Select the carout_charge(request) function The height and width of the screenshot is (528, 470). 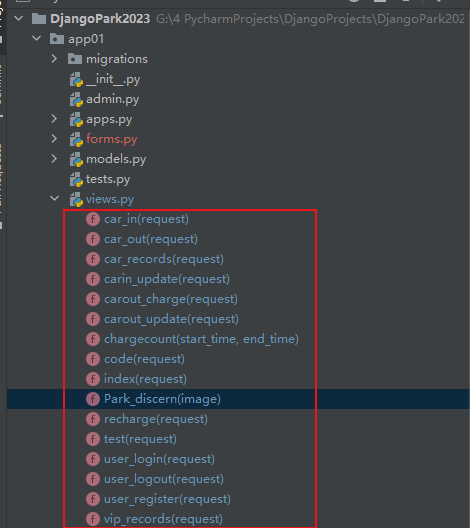click(171, 299)
